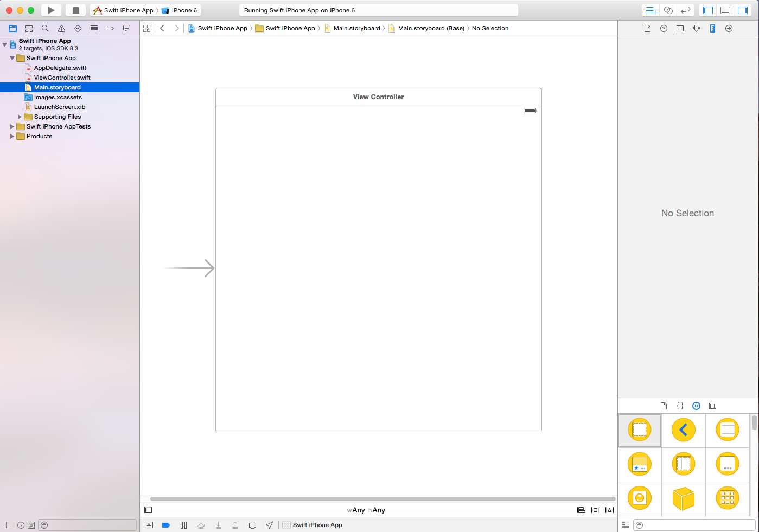Open the Symbol navigator
The width and height of the screenshot is (759, 532).
click(x=29, y=28)
